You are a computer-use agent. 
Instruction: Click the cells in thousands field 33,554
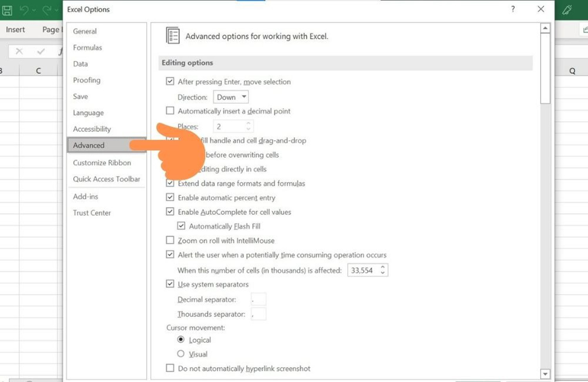(x=363, y=270)
